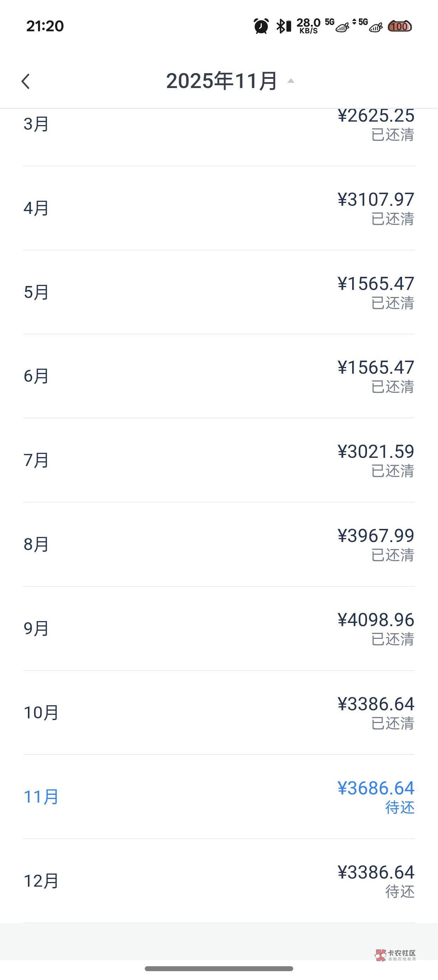This screenshot has width=438, height=980.
Task: Open the 3月 bill row
Action: 219,125
